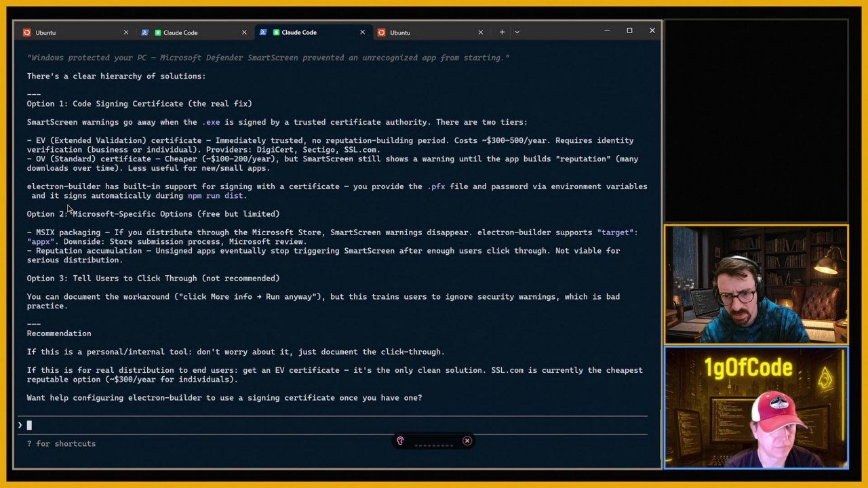The height and width of the screenshot is (488, 868).
Task: Click the green icon on the active Claude Code tab
Action: click(277, 33)
